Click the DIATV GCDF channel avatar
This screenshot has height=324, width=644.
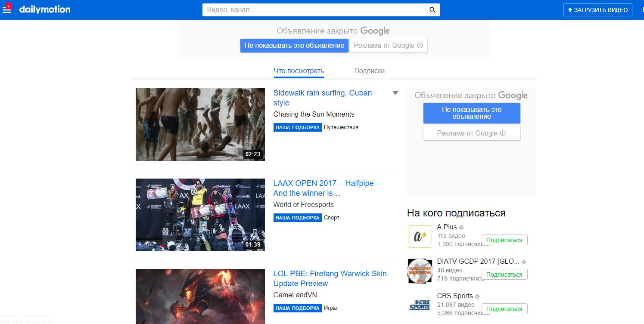[x=420, y=271]
